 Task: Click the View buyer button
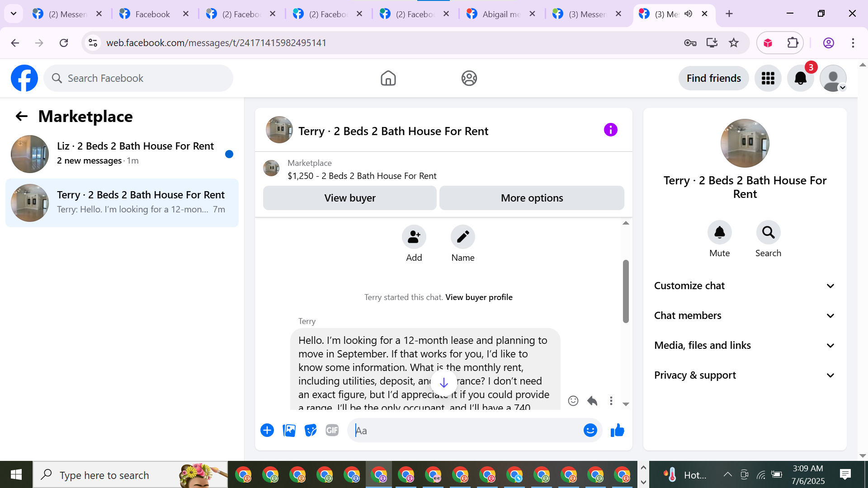click(x=349, y=198)
